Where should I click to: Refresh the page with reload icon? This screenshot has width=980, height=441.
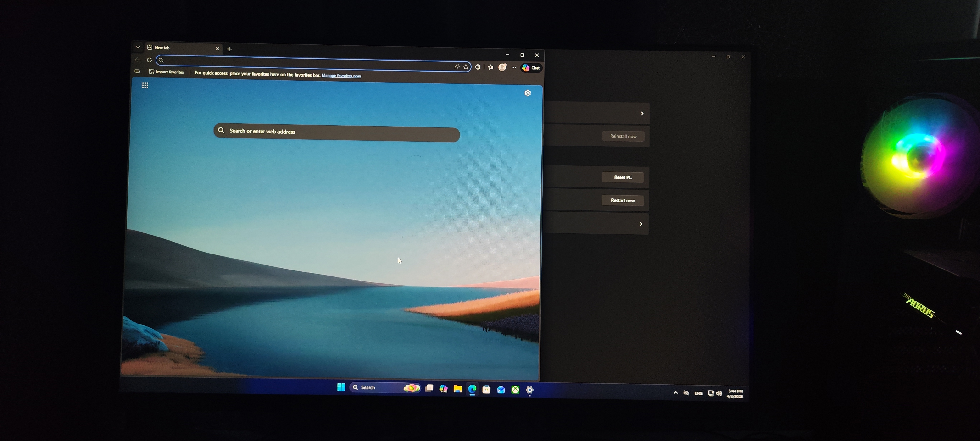tap(149, 60)
